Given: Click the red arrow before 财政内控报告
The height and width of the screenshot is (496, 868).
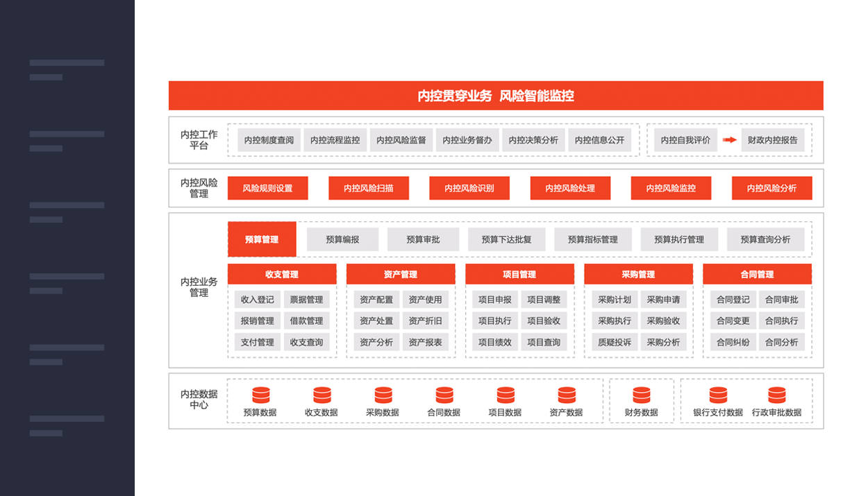Looking at the screenshot, I should (729, 140).
